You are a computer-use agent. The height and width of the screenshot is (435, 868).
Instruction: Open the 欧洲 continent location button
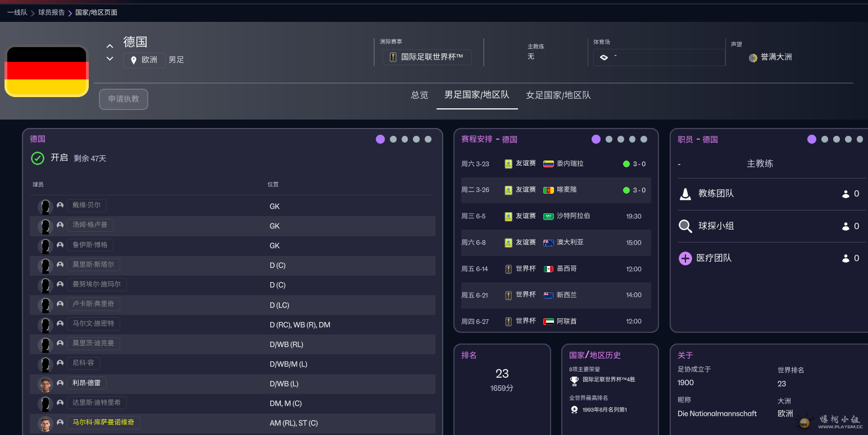[144, 60]
